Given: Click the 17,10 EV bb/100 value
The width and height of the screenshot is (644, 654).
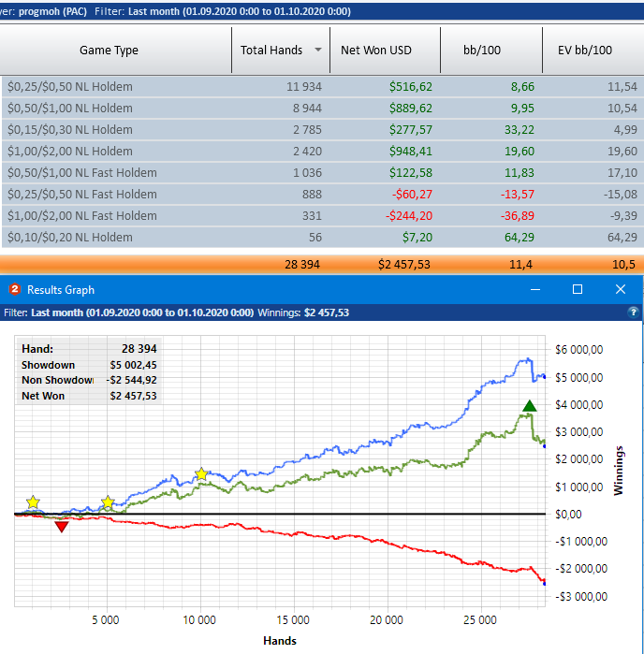Looking at the screenshot, I should 622,173.
